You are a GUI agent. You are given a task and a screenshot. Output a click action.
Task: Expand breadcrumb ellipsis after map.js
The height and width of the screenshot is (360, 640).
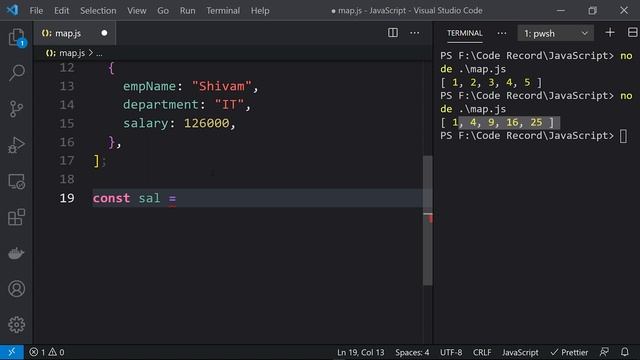(99, 53)
